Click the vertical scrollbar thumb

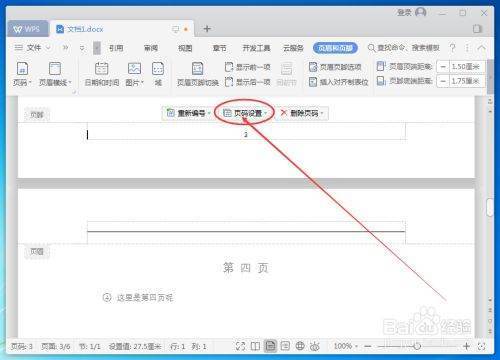pos(489,208)
